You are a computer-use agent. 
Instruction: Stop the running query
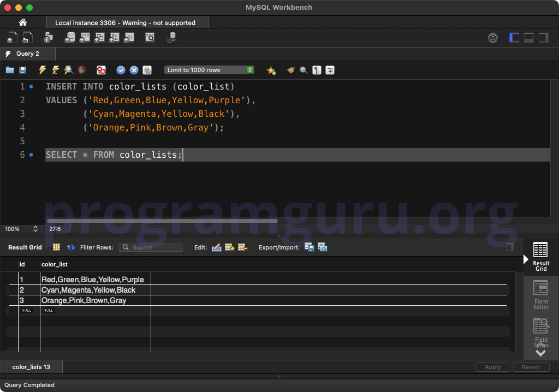point(82,70)
